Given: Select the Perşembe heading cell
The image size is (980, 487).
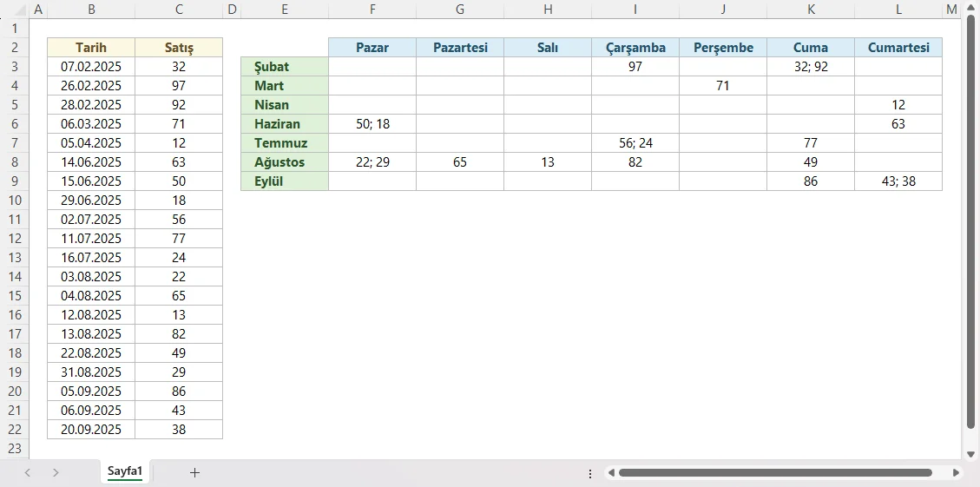Looking at the screenshot, I should pos(723,48).
